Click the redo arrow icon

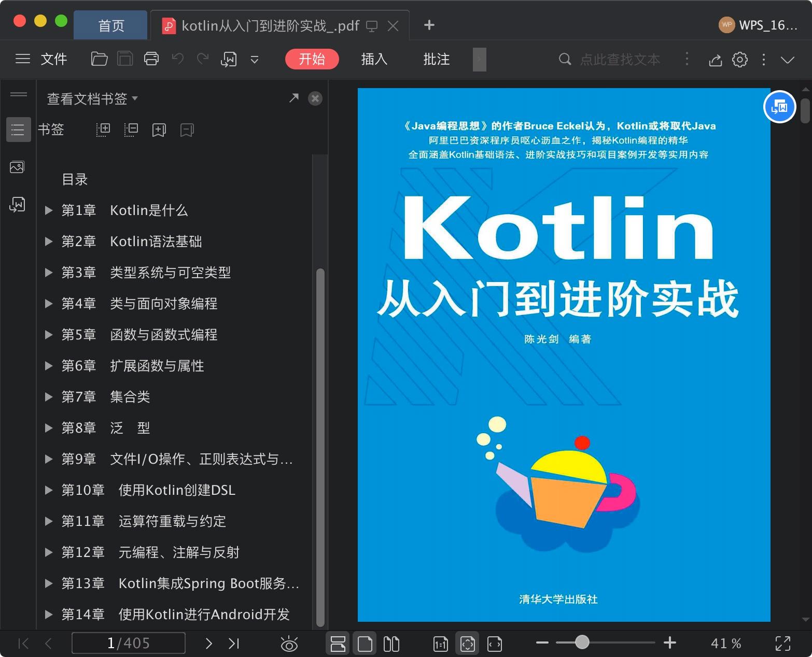pos(203,59)
